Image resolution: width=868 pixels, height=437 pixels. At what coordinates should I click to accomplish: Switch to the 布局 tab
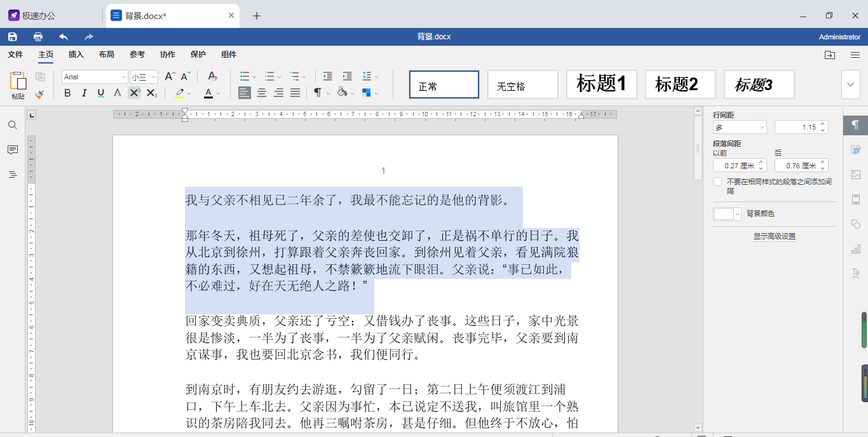107,55
